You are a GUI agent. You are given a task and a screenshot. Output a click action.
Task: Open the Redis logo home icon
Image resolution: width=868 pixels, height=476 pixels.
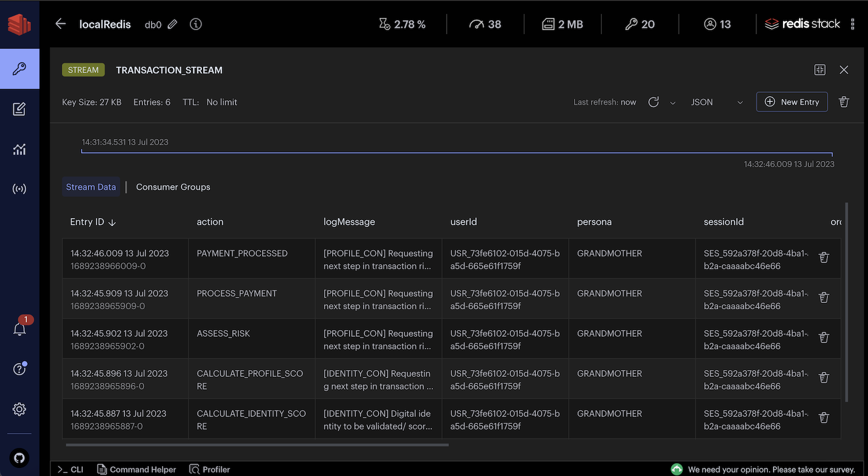(x=19, y=24)
